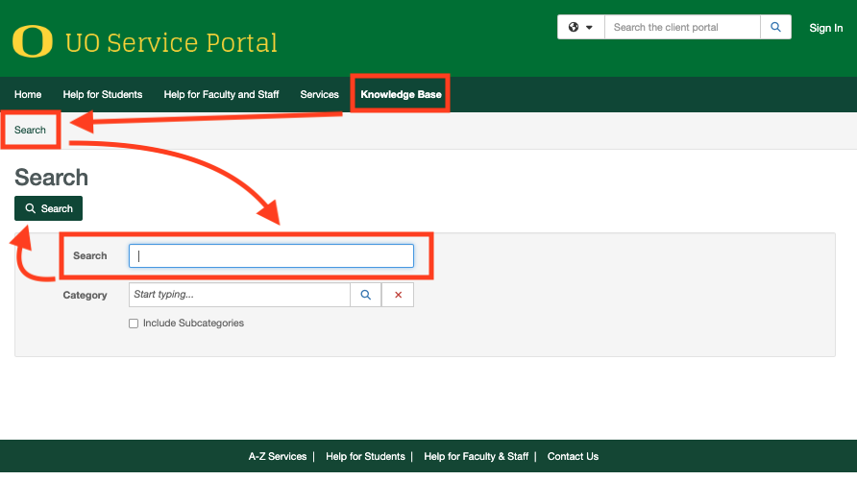
Task: Click into the Search text field
Action: coord(271,255)
